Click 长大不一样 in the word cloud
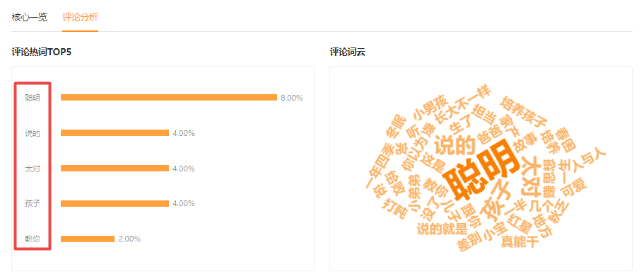 point(462,105)
